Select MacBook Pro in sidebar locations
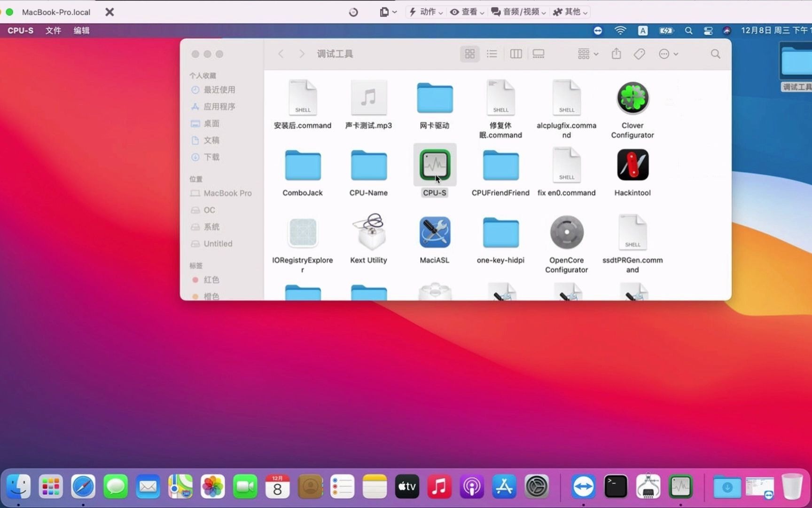 [x=221, y=193]
